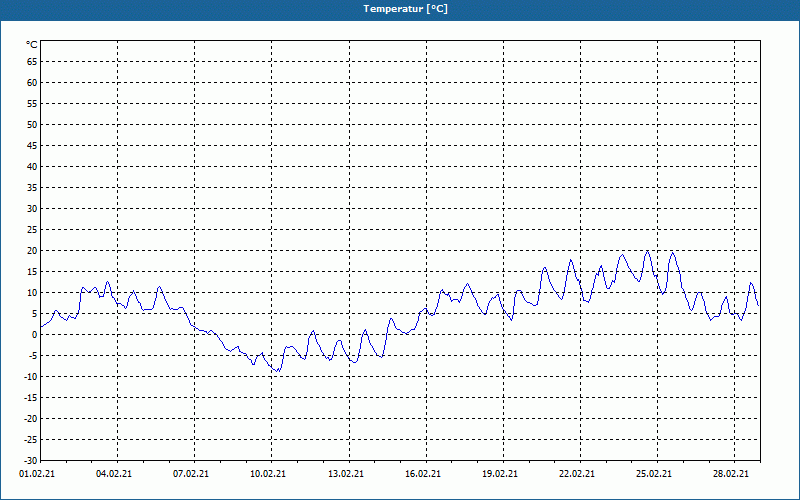Viewport: 800px width, 500px height.
Task: Click the -30 value on the temperature axis
Action: [x=31, y=461]
